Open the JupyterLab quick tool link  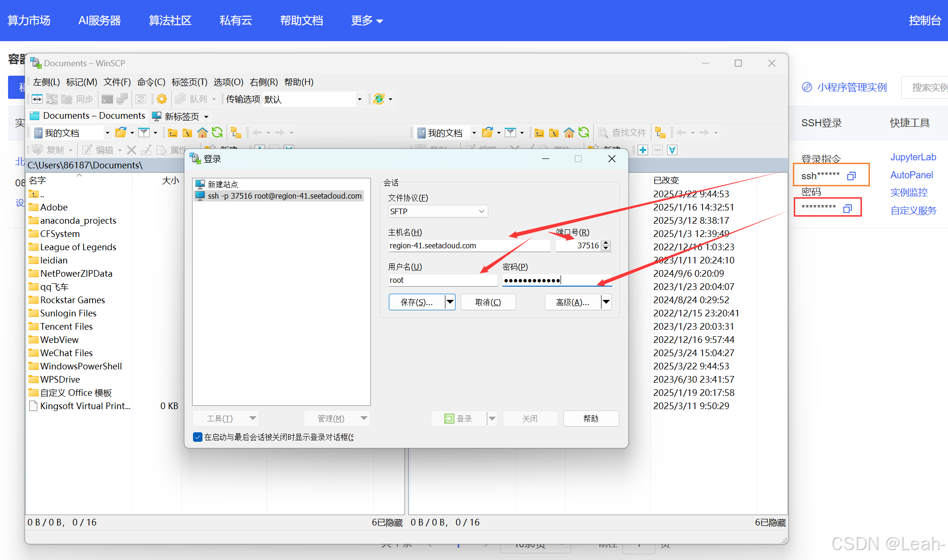913,157
